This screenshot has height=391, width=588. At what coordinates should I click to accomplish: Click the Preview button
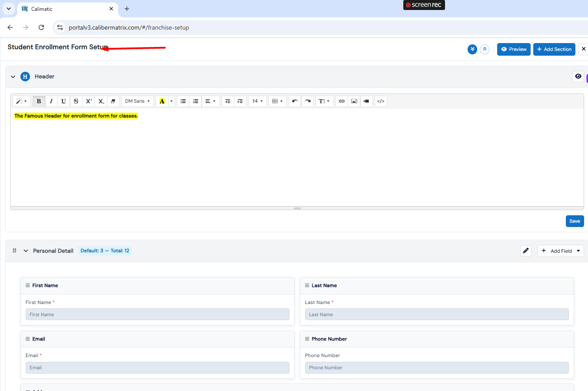(x=514, y=50)
